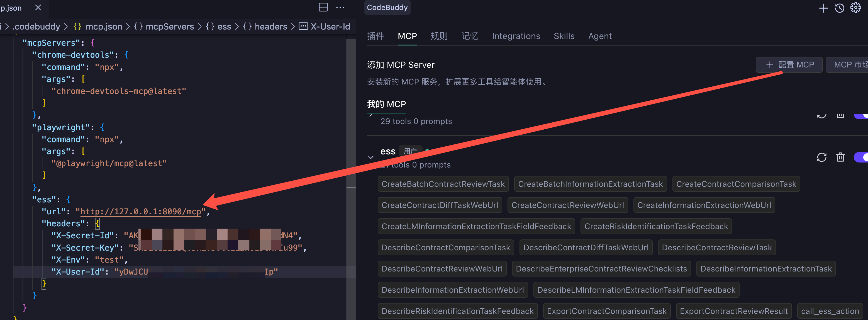Open the http://127.0.0.1:8090/mcp link
The image size is (868, 320).
pos(140,212)
